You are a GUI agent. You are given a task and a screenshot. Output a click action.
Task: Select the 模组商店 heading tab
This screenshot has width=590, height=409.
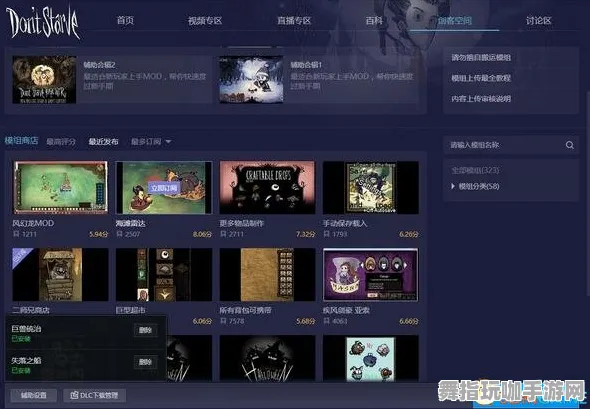(21, 141)
